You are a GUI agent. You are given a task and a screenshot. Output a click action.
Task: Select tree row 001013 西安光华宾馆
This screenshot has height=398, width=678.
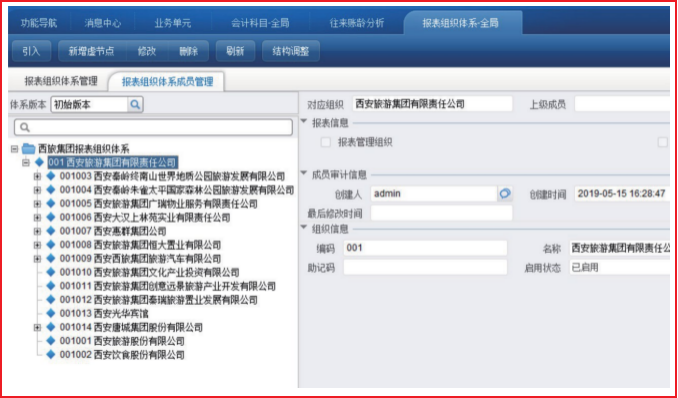pos(104,313)
